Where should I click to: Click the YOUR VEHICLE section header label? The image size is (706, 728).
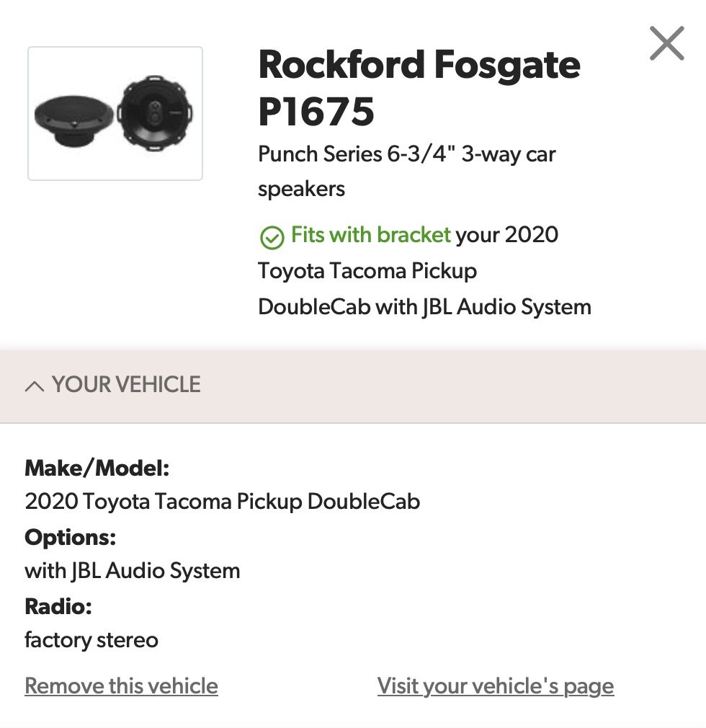pos(126,384)
